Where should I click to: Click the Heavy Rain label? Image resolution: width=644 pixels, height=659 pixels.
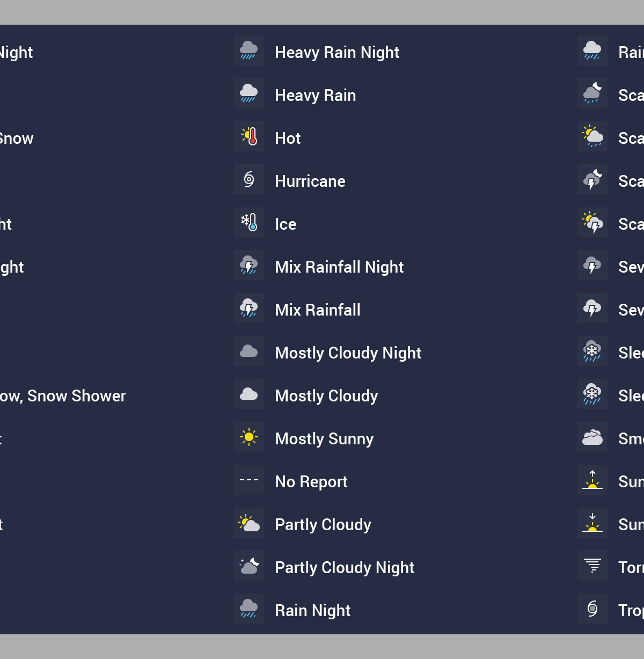316,96
